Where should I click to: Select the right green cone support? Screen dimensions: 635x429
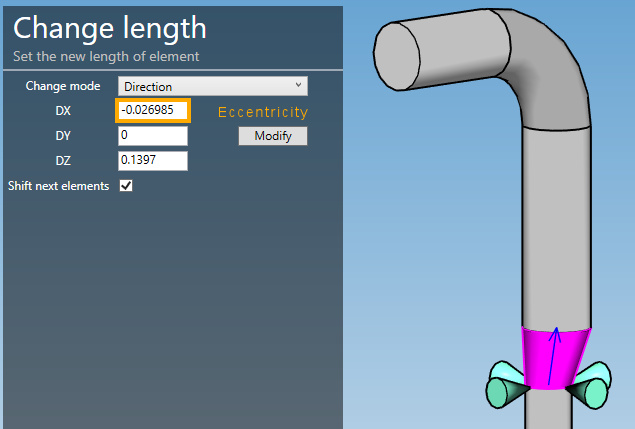click(590, 386)
